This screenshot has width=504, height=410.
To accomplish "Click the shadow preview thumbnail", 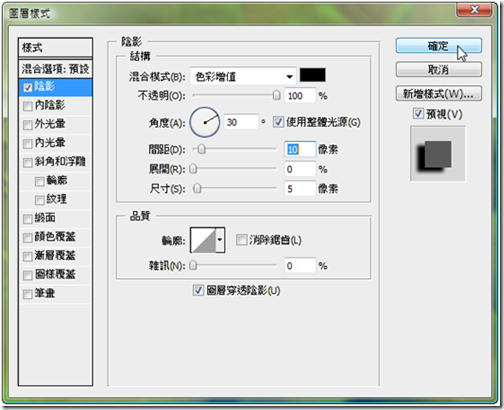I will 438,153.
